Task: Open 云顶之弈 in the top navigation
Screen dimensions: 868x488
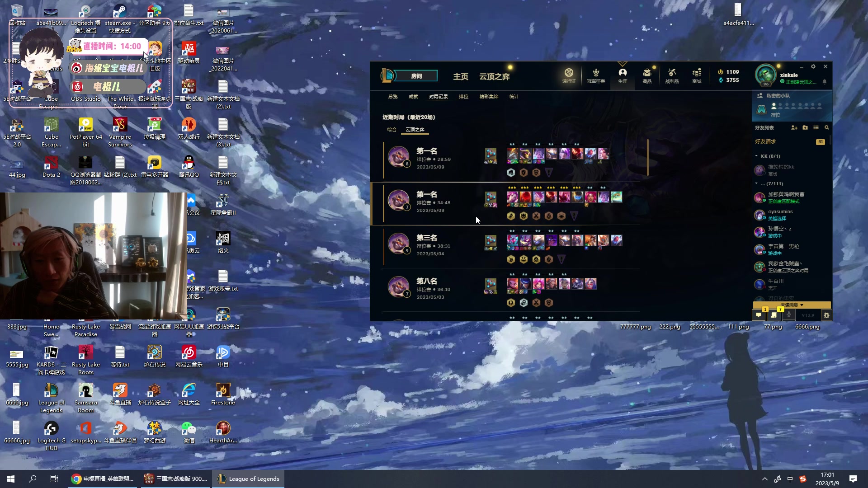Action: 495,76
